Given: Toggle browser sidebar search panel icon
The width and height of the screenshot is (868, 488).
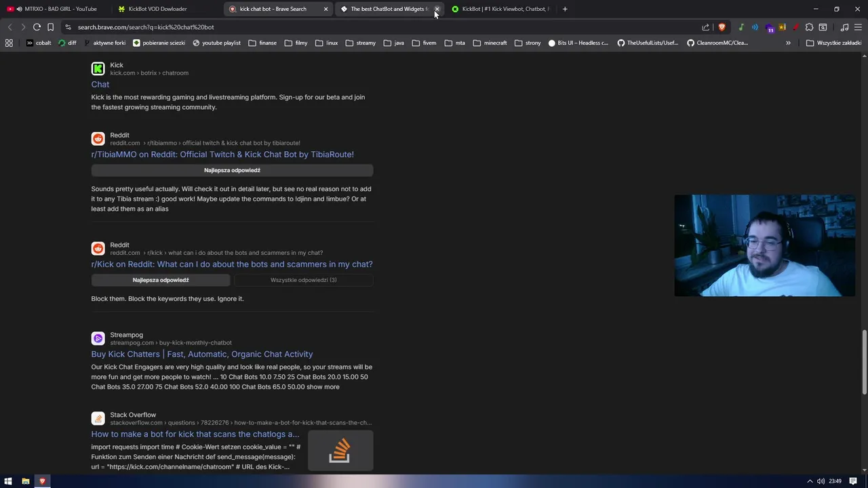Looking at the screenshot, I should [823, 27].
